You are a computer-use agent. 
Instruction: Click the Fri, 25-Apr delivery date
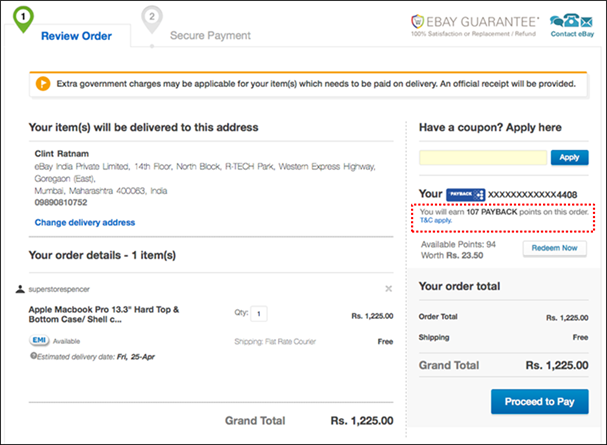tap(135, 357)
